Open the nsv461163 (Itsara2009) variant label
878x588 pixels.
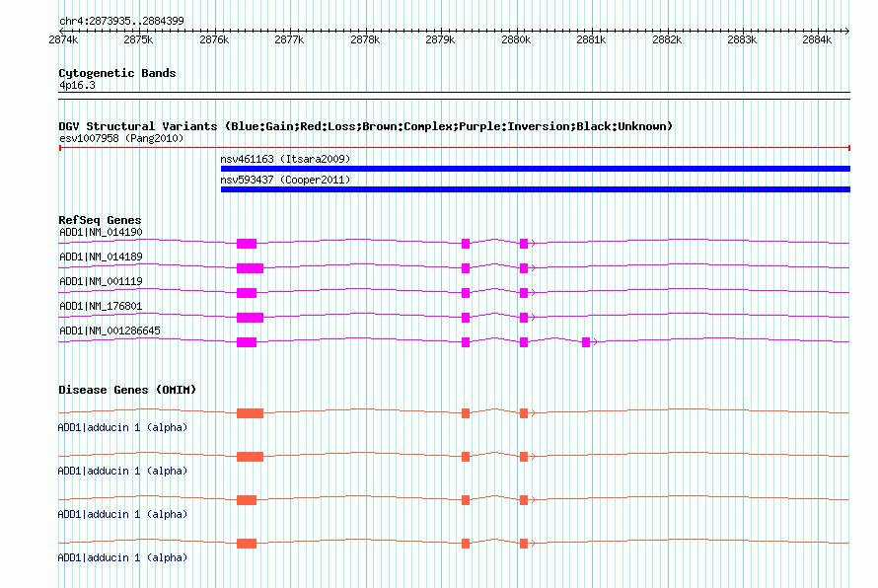285,159
